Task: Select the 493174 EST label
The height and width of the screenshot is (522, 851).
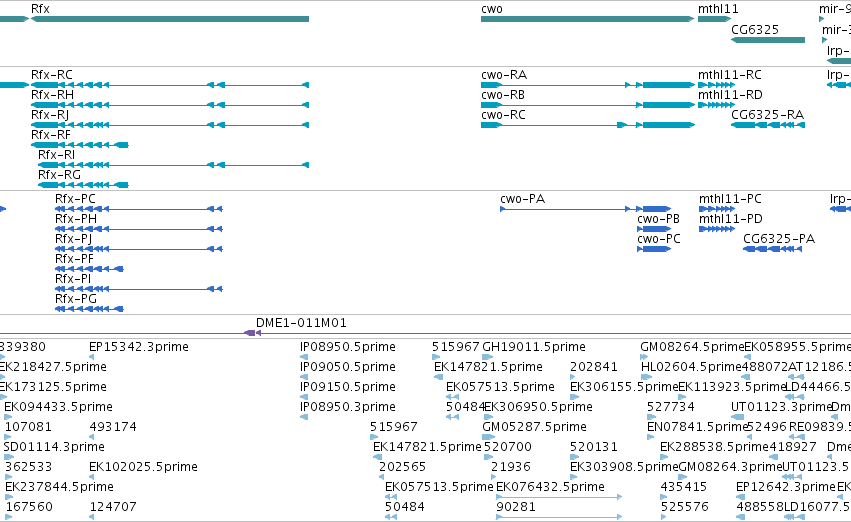Action: [113, 427]
